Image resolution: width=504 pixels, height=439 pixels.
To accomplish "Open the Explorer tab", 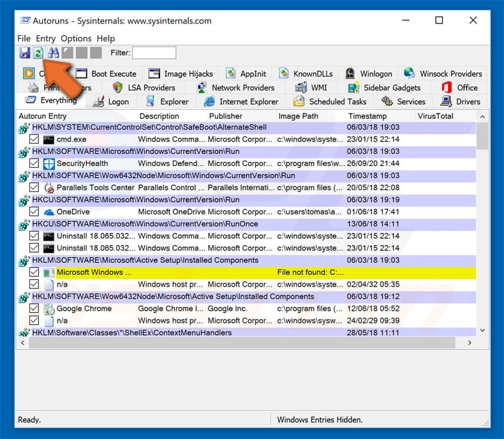I will click(167, 102).
